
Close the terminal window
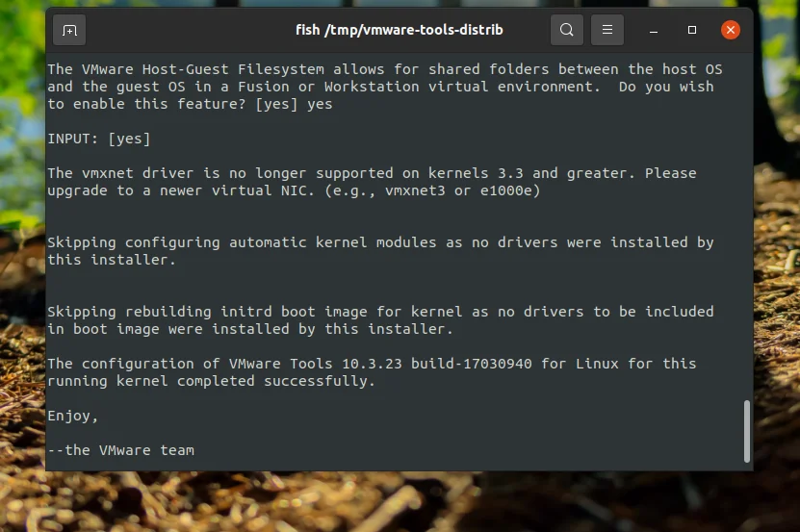click(x=731, y=30)
